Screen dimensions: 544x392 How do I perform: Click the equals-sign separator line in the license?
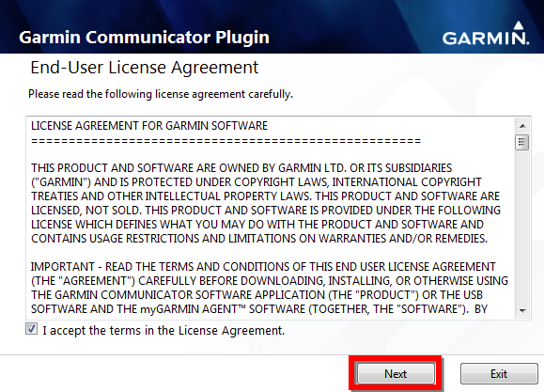pos(225,141)
